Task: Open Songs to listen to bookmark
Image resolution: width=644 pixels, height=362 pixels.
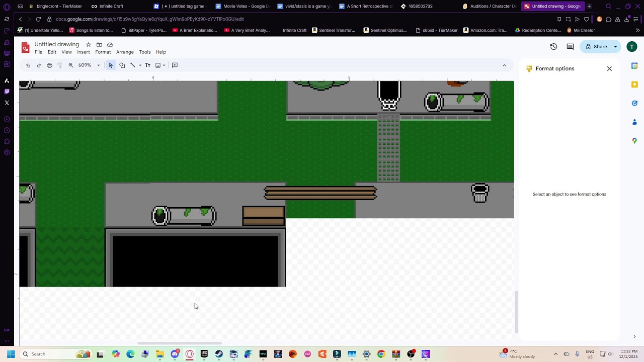Action: tap(91, 30)
